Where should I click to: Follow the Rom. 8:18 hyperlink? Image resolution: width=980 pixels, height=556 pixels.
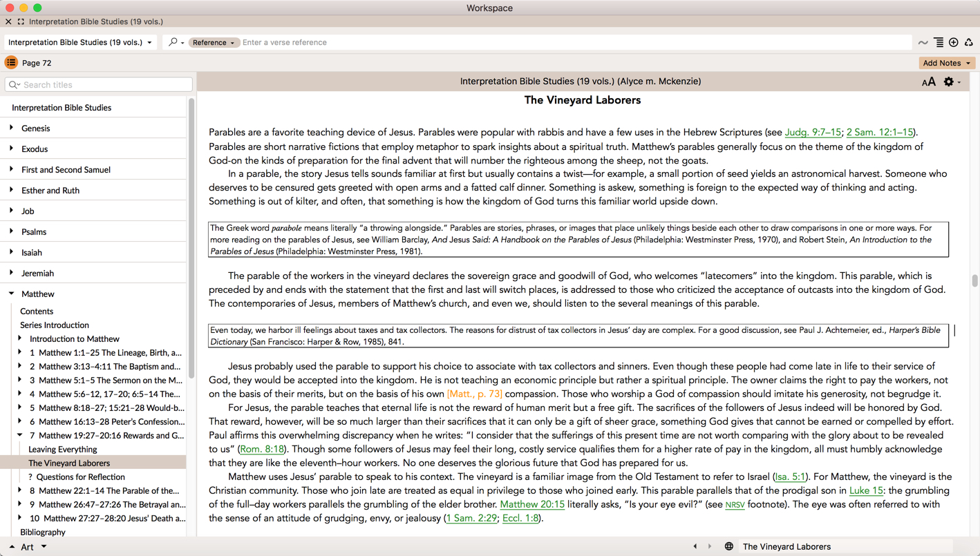(262, 449)
